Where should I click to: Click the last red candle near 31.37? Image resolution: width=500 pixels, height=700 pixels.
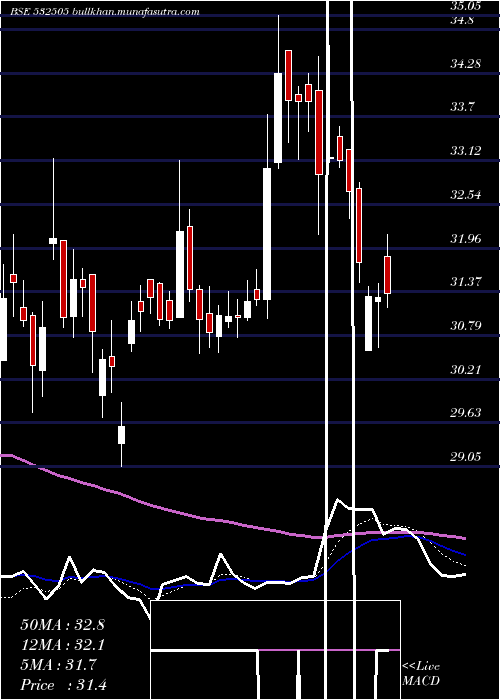(388, 275)
